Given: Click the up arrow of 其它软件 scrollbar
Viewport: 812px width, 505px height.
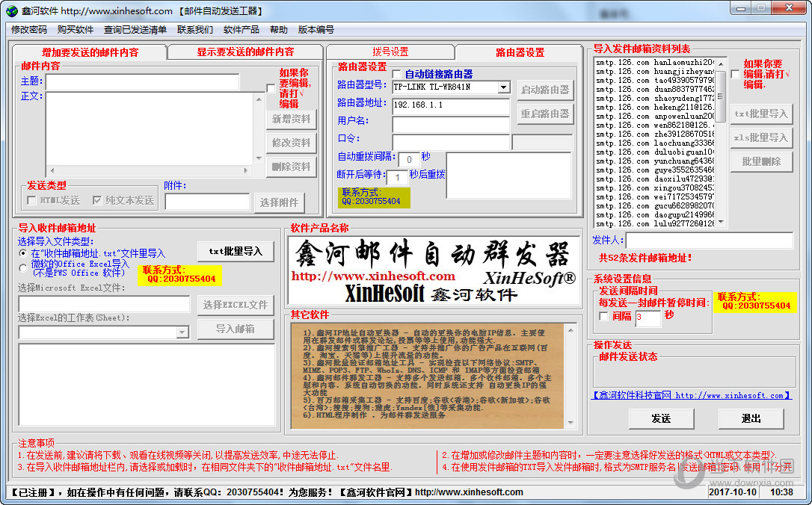Looking at the screenshot, I should click(570, 329).
